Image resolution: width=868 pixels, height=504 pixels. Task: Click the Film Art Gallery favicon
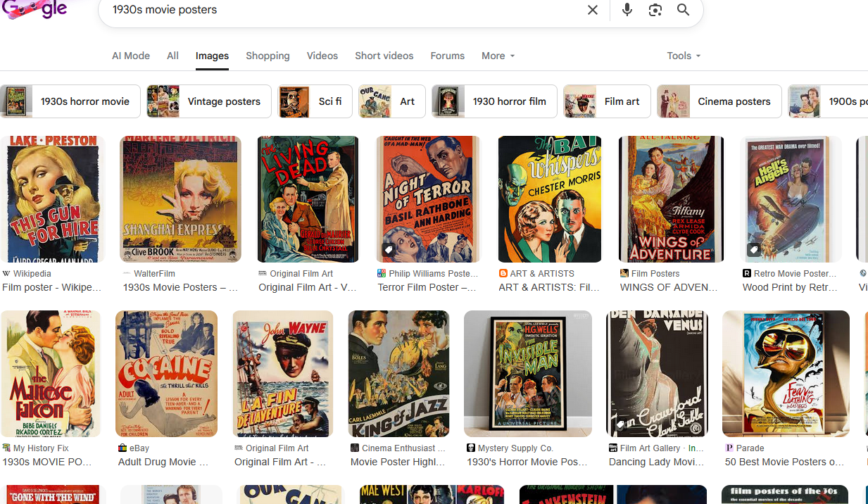[613, 448]
